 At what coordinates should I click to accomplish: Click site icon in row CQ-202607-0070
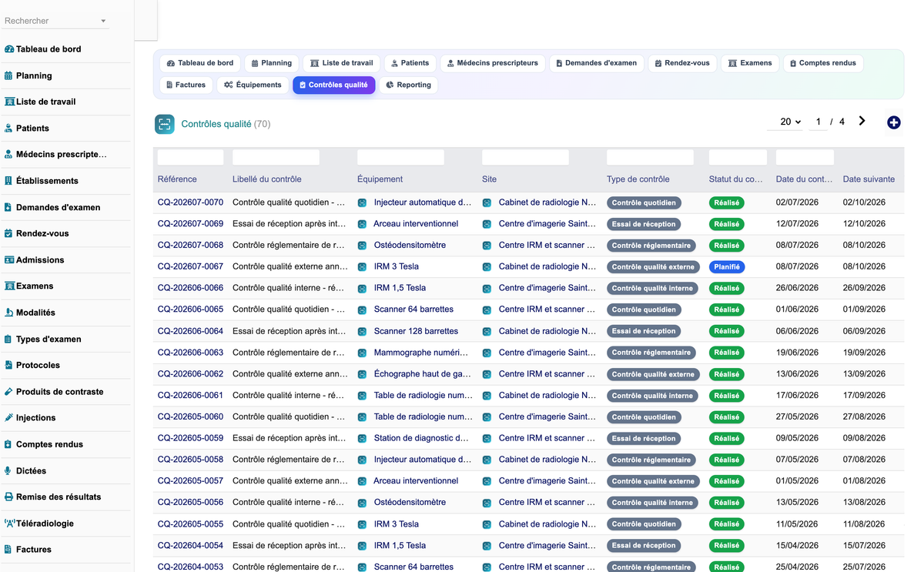pyautogui.click(x=487, y=202)
